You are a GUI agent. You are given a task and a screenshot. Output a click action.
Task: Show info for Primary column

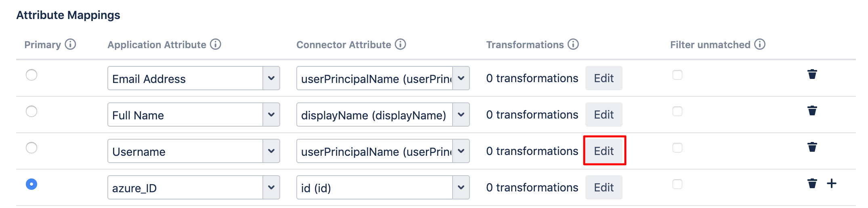coord(70,44)
